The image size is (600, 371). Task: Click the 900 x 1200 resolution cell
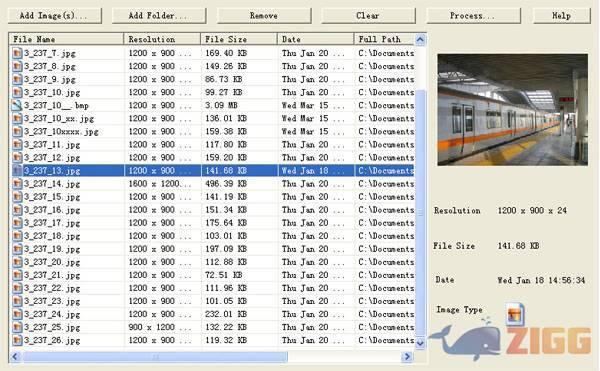click(x=160, y=327)
